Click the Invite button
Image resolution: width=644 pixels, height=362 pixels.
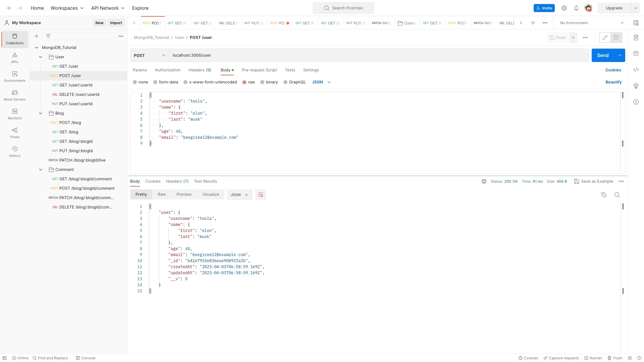tap(544, 8)
